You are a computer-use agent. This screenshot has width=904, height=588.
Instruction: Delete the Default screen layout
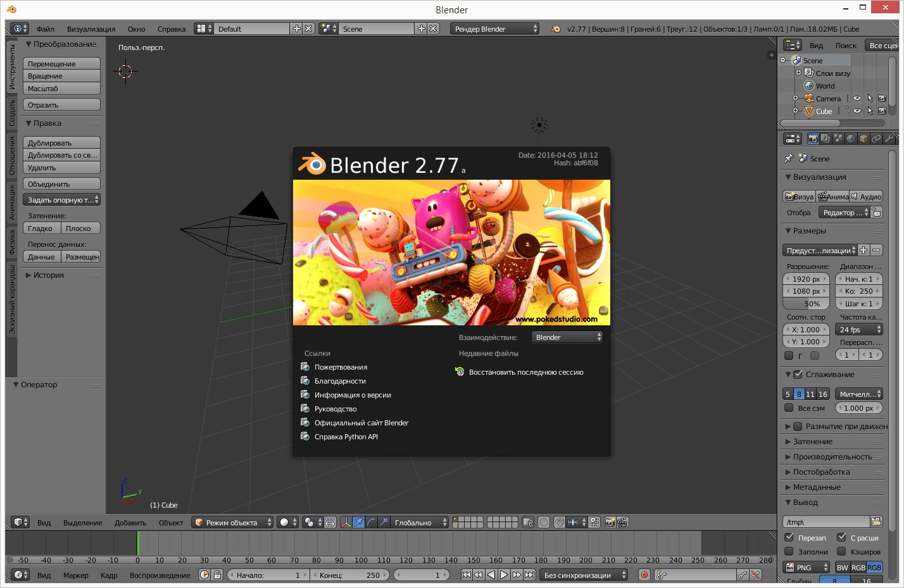pos(308,28)
